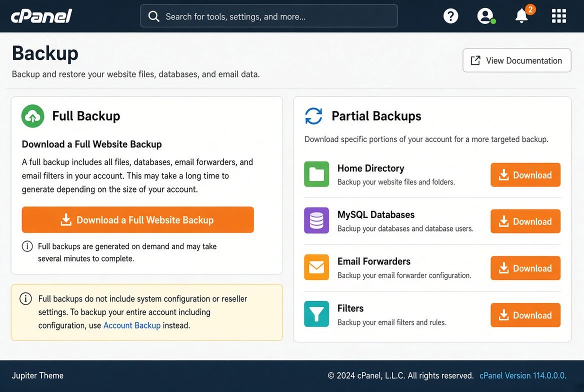The width and height of the screenshot is (584, 392).
Task: Click the Partial Backups card title
Action: click(x=376, y=116)
